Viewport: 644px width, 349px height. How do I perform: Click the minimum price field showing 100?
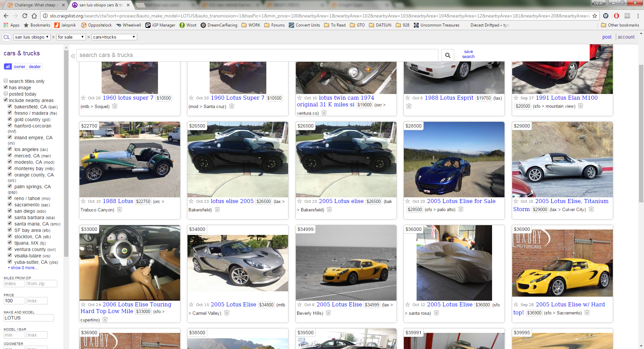(x=14, y=301)
